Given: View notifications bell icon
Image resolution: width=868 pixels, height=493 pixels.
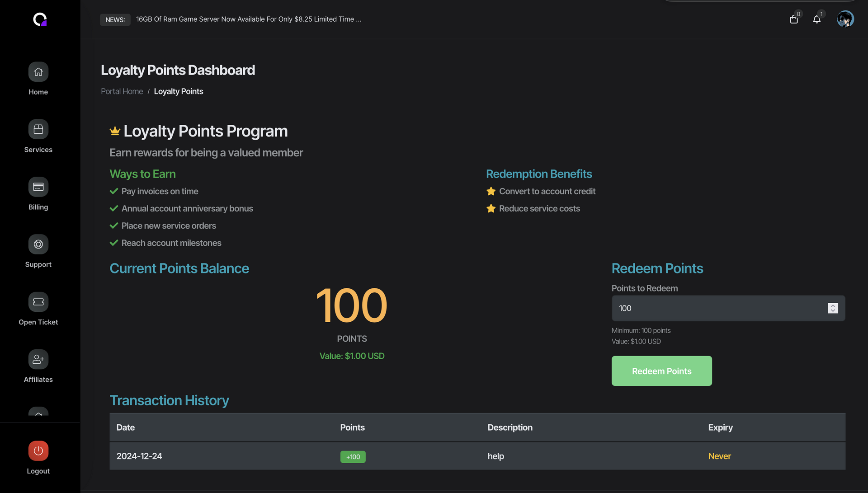Looking at the screenshot, I should [816, 19].
